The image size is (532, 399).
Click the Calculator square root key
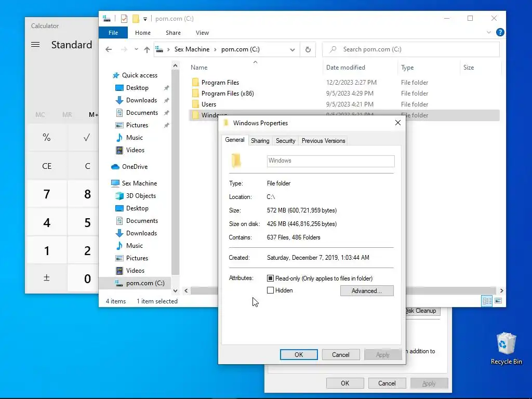point(87,137)
